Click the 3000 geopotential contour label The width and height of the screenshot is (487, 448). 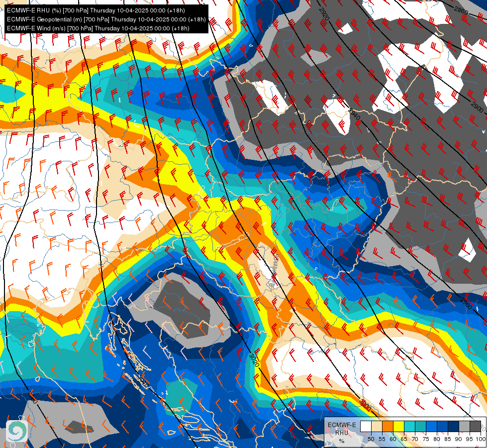pyautogui.click(x=365, y=405)
